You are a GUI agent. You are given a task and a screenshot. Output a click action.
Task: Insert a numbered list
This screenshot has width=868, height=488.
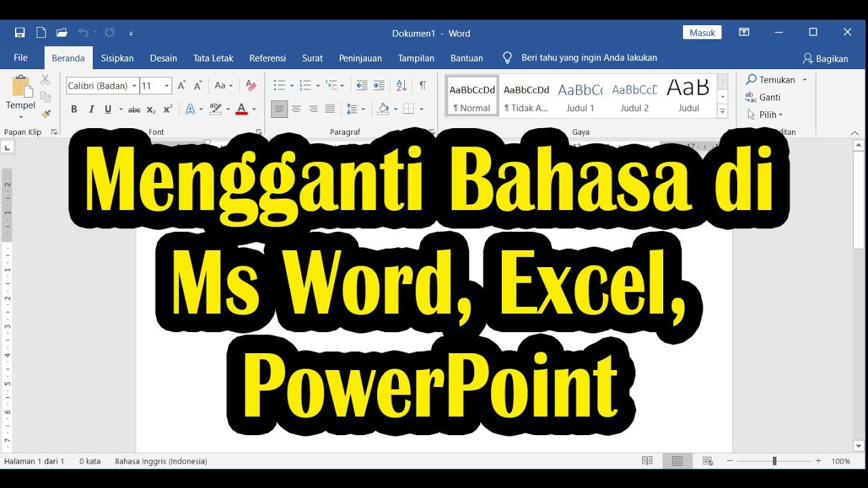point(305,85)
